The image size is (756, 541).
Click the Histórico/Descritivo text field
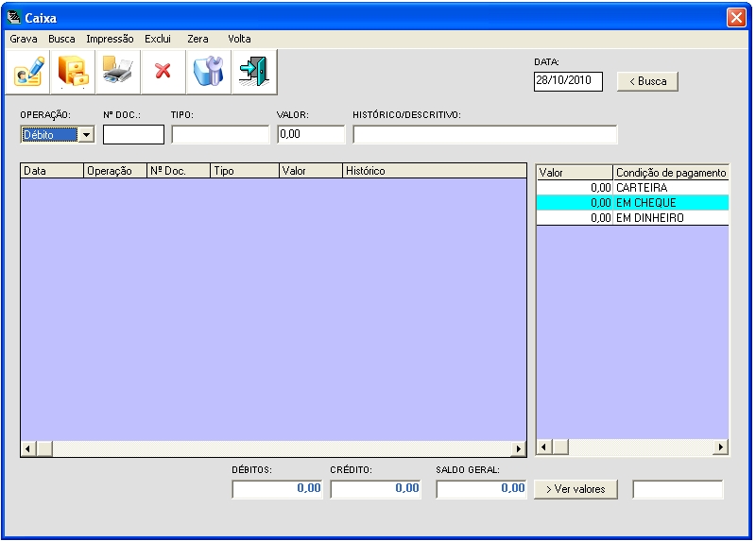point(484,135)
